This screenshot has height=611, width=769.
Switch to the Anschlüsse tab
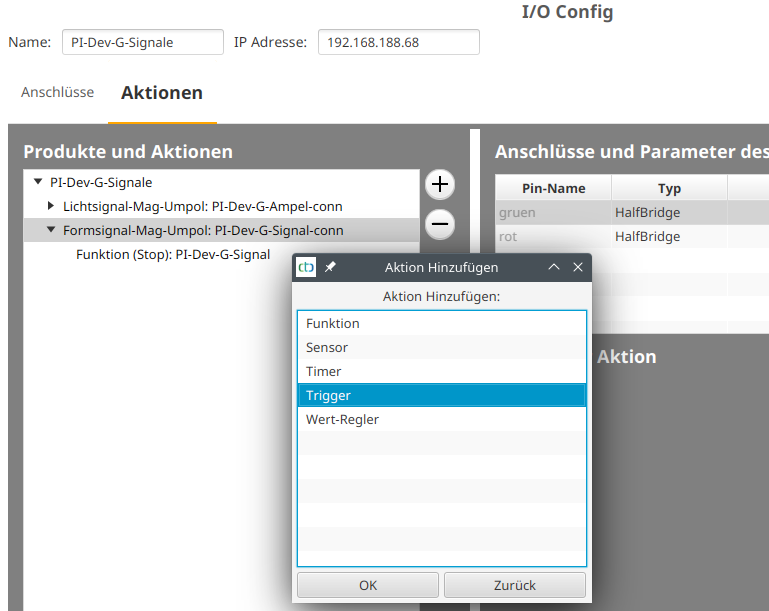[x=57, y=92]
